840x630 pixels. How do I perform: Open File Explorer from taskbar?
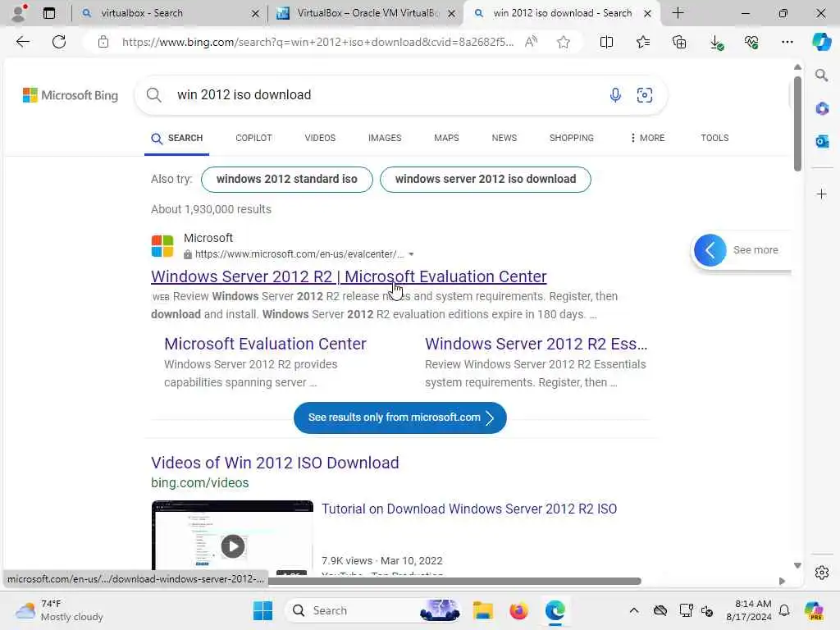482,610
